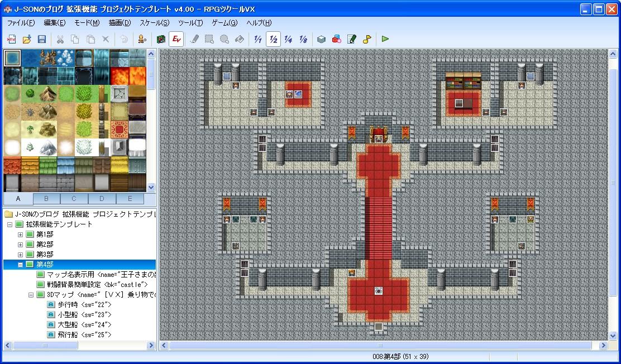Image resolution: width=621 pixels, height=364 pixels.
Task: Open the Resource Manager icon
Action: tap(337, 39)
